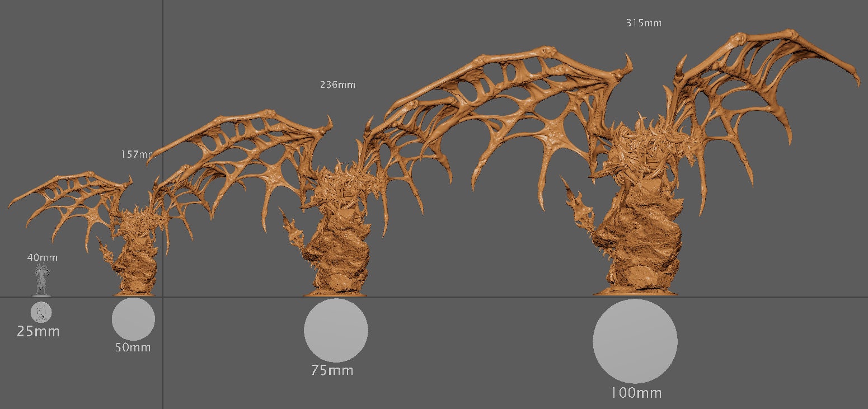Click the gray 75mm base circle
The image size is (868, 409).
coord(336,330)
